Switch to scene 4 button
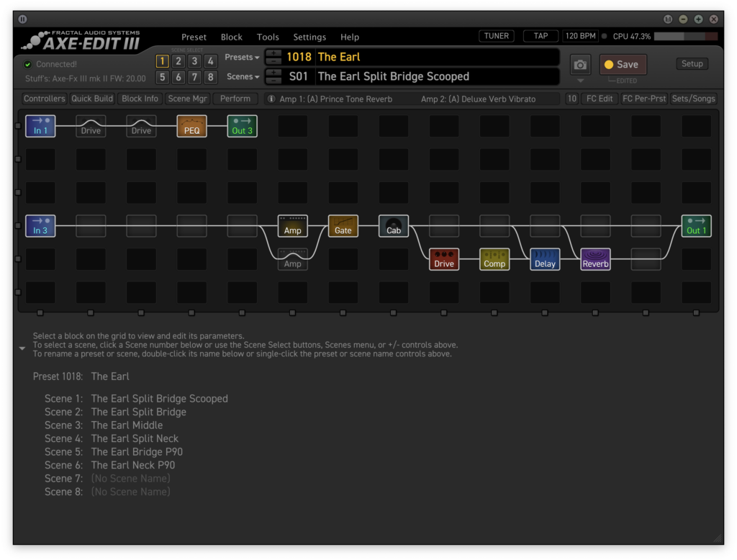This screenshot has width=737, height=560. tap(211, 61)
